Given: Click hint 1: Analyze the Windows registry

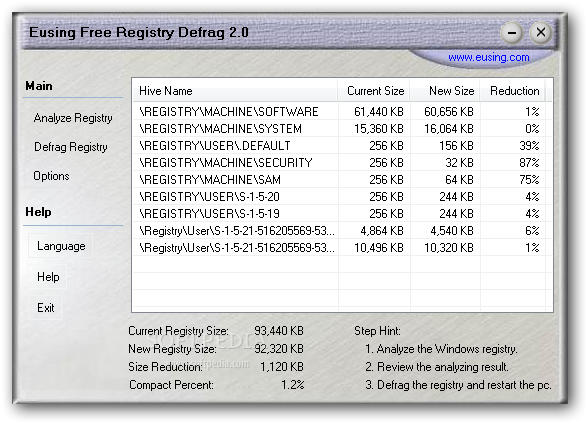Looking at the screenshot, I should click(441, 349).
